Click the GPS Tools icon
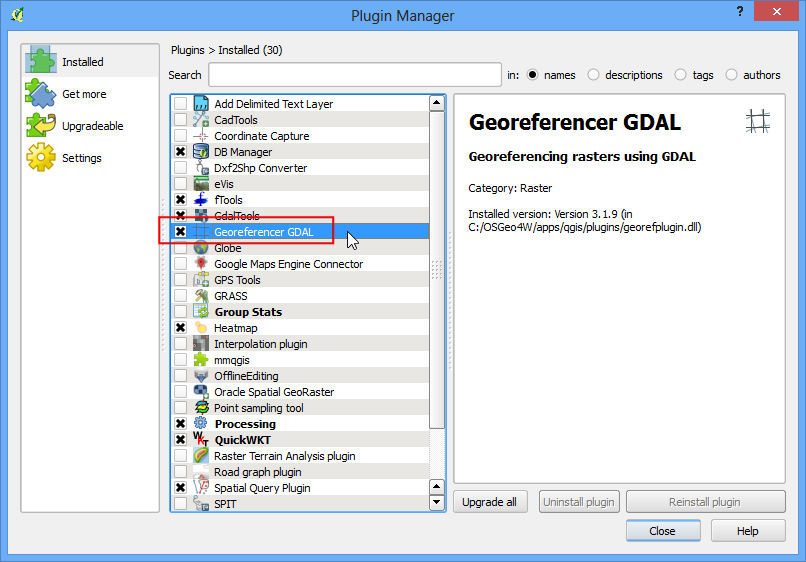The height and width of the screenshot is (562, 806). click(x=200, y=280)
